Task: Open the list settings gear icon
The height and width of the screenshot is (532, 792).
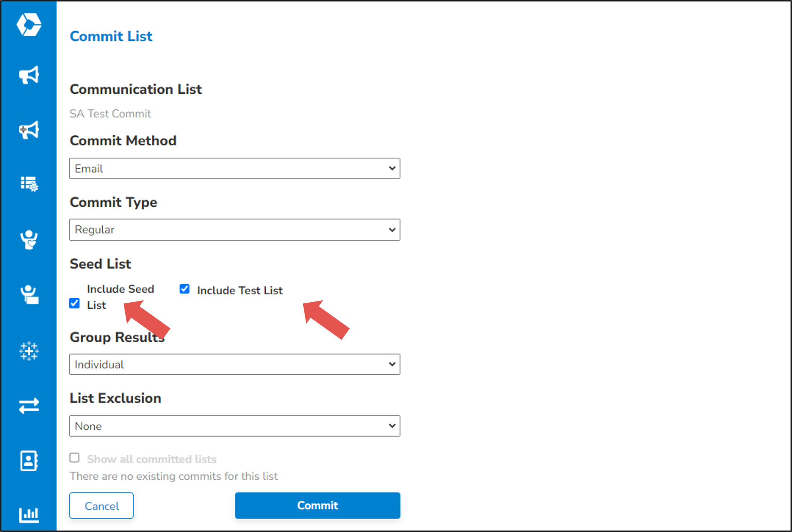Action: click(x=29, y=184)
